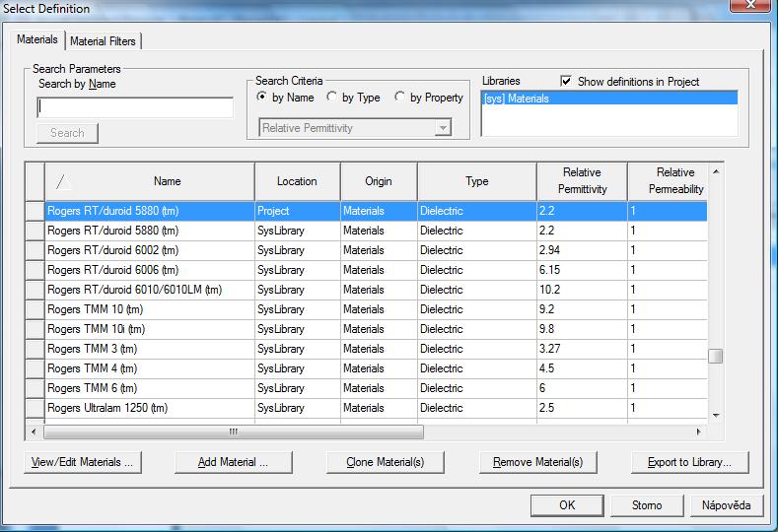Sort by the Location column header

tap(297, 181)
